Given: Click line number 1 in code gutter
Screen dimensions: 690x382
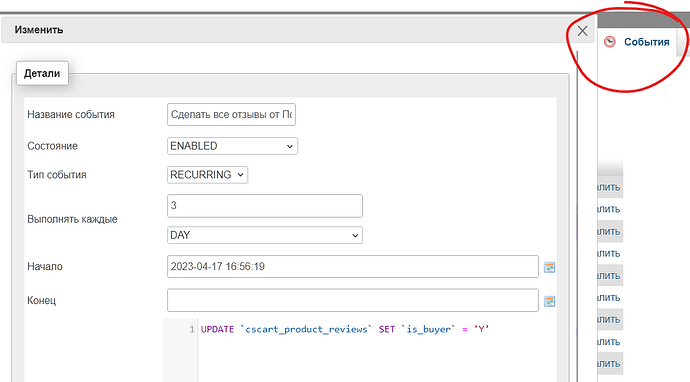Looking at the screenshot, I should [x=192, y=329].
